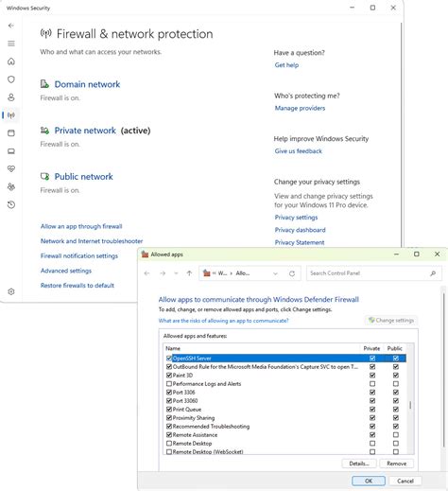Open Device security laptop icon

(x=11, y=151)
